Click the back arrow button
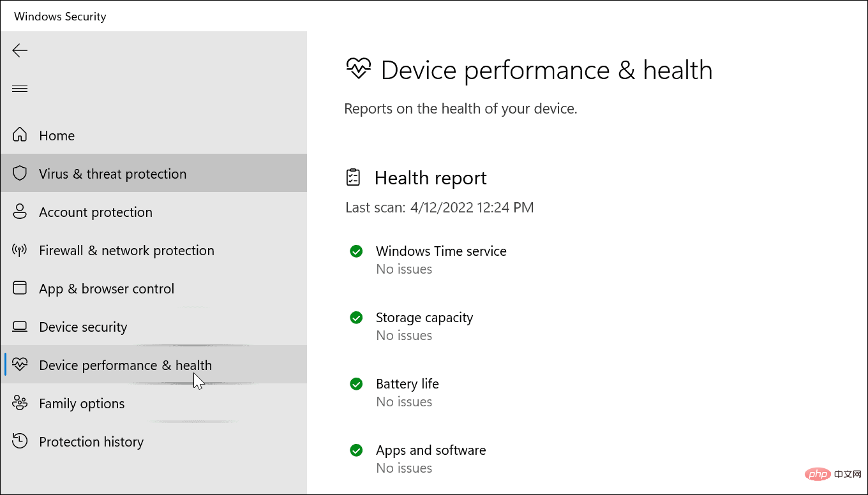Viewport: 868px width, 495px height. [x=20, y=50]
